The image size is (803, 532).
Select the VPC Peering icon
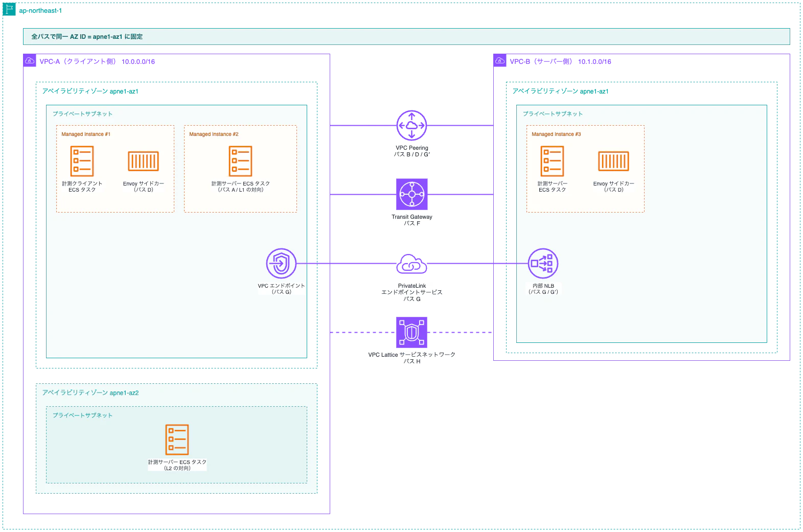tap(411, 125)
